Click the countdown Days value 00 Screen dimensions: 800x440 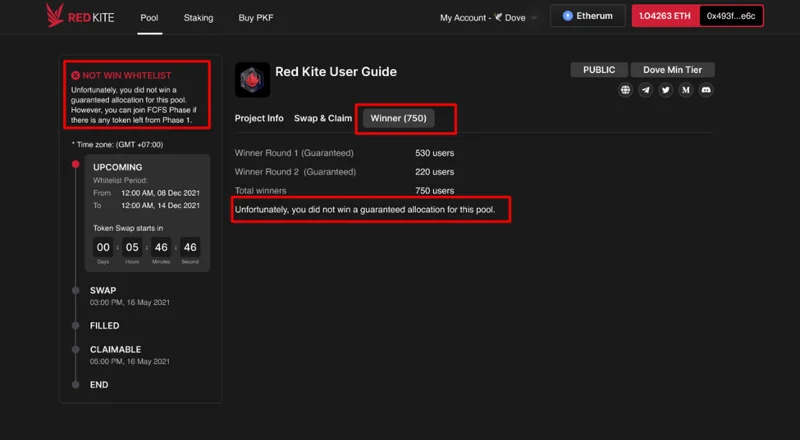tap(103, 248)
